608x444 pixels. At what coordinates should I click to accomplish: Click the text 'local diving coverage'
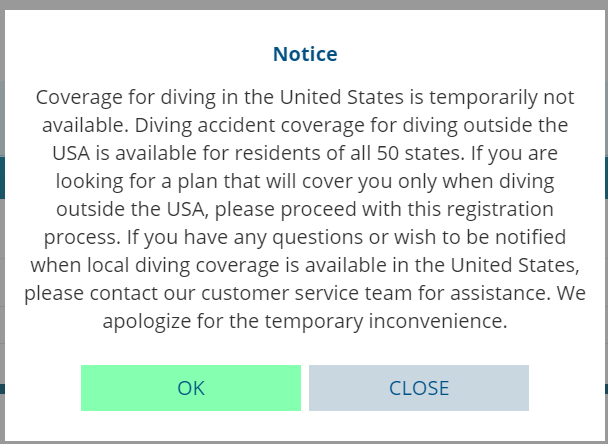(x=167, y=266)
